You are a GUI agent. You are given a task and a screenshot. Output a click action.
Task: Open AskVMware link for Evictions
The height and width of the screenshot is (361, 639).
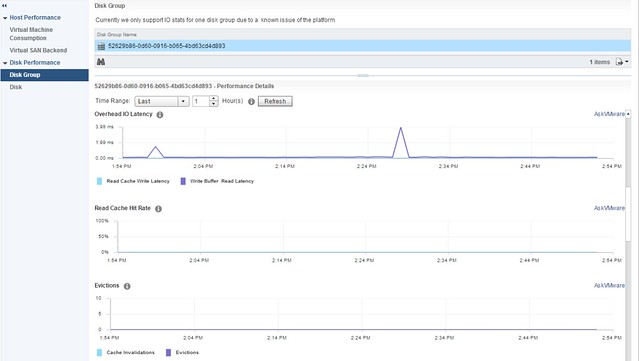[x=609, y=286]
